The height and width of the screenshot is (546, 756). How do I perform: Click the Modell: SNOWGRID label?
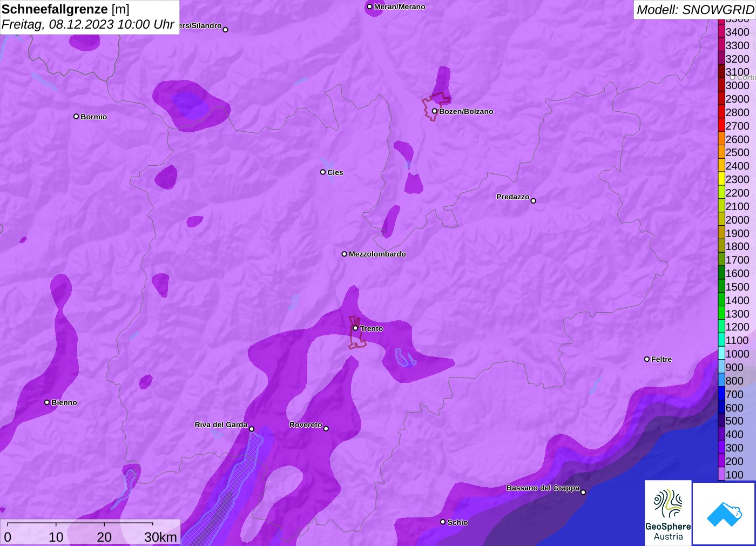[694, 10]
